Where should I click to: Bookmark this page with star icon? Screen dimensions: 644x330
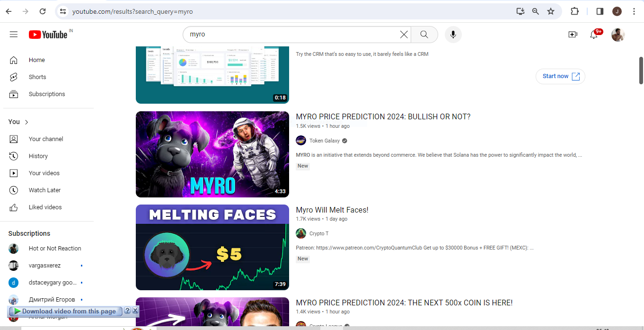tap(551, 11)
